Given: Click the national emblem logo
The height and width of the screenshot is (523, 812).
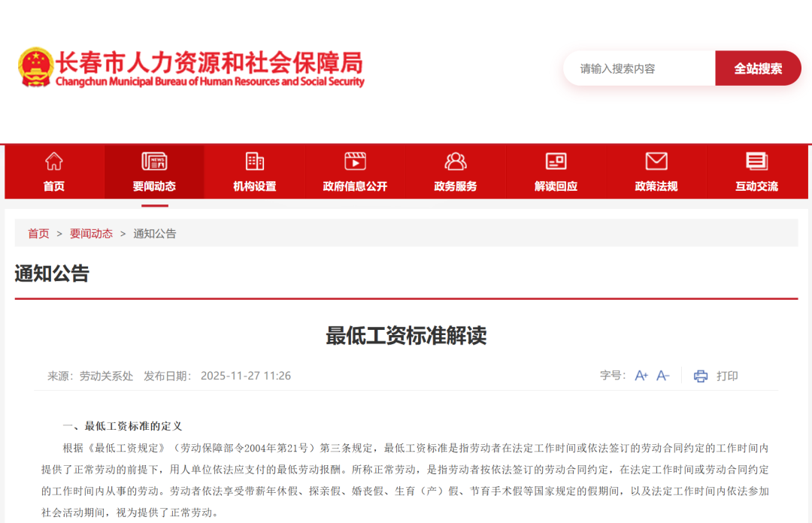Looking at the screenshot, I should (36, 68).
